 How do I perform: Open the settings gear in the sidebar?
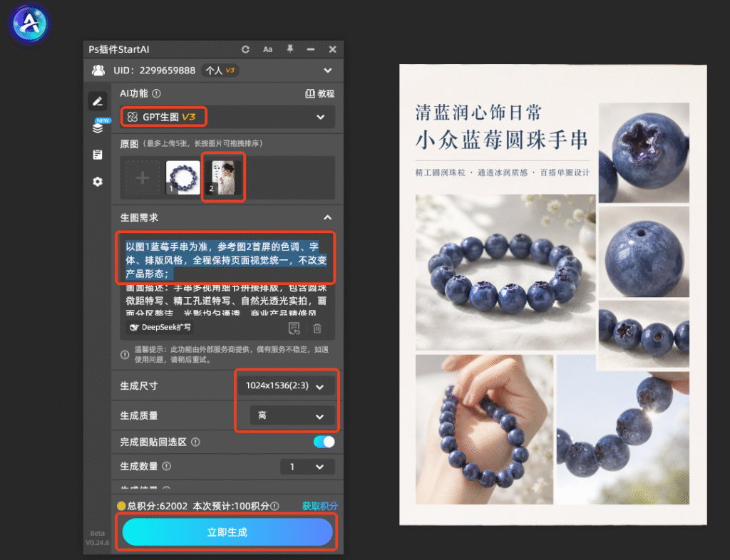click(97, 182)
